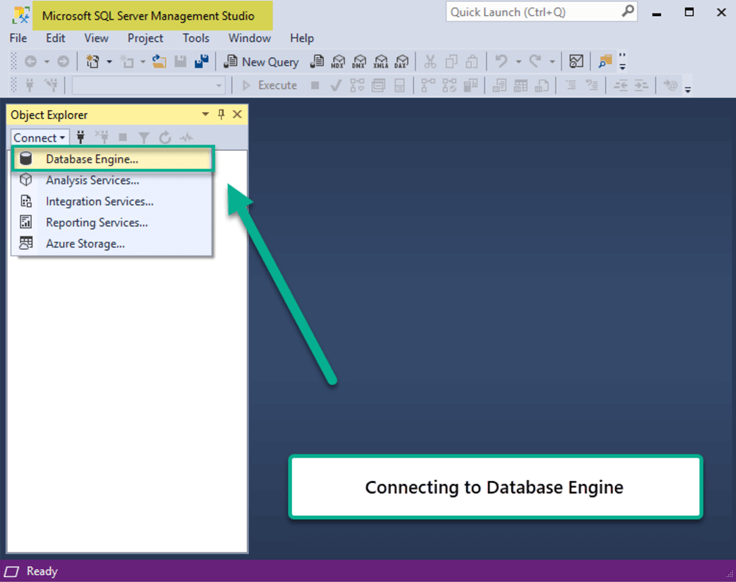
Task: Click the Database Engine Query icon
Action: tap(317, 61)
